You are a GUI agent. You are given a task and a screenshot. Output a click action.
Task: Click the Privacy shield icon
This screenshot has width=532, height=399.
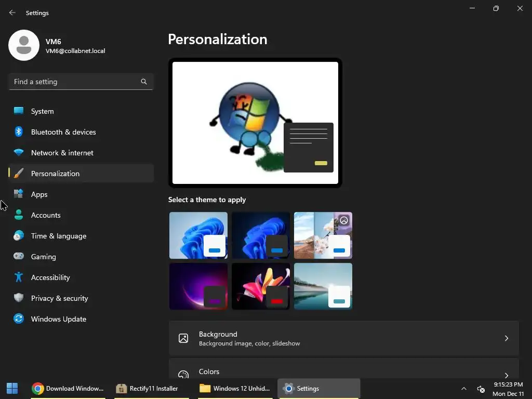coord(19,298)
